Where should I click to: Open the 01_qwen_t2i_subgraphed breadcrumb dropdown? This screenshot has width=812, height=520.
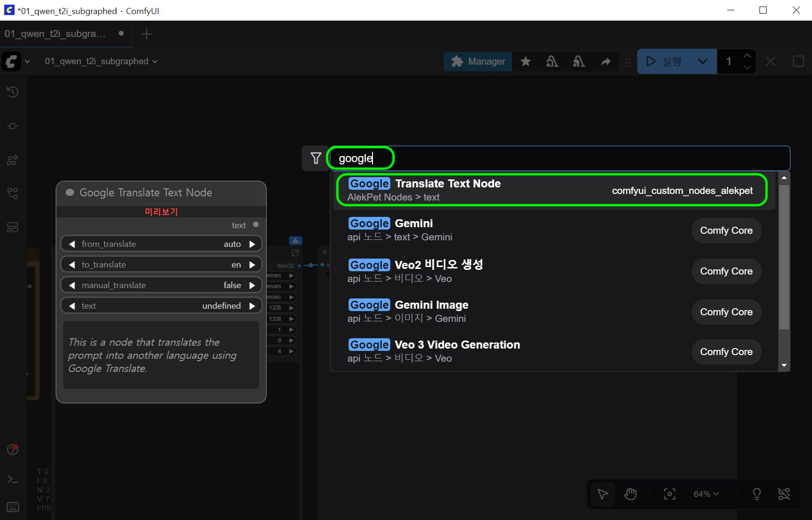[101, 61]
